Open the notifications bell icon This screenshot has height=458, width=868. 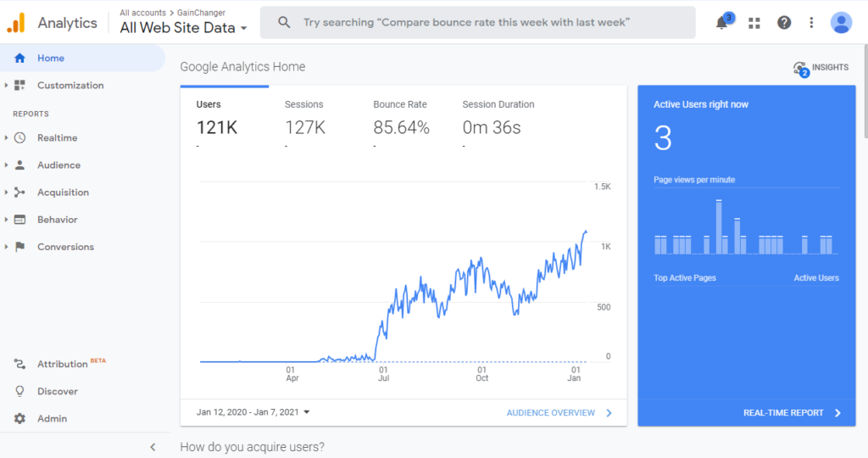722,23
